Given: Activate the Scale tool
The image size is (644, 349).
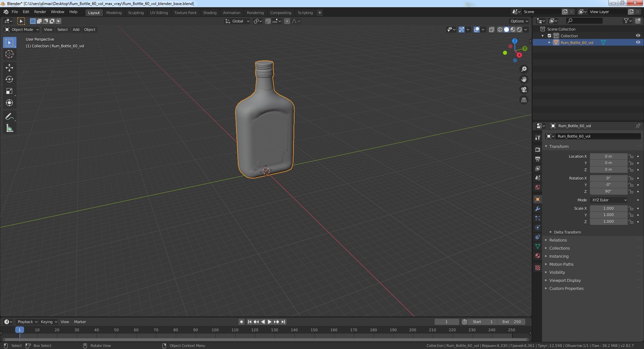Looking at the screenshot, I should coord(9,91).
